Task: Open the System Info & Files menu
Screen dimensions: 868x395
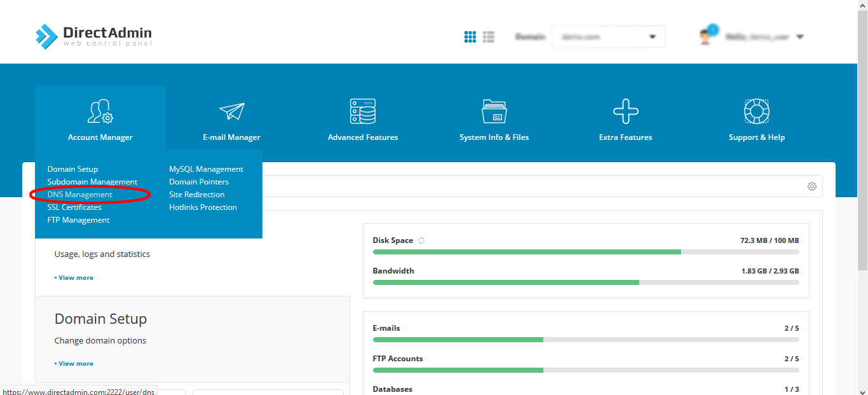Action: point(494,118)
